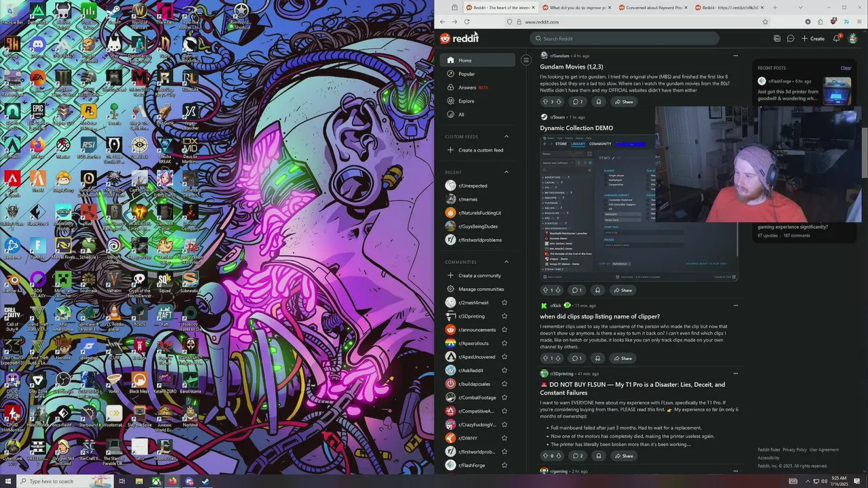Open a new browser tab with the plus

(774, 7)
